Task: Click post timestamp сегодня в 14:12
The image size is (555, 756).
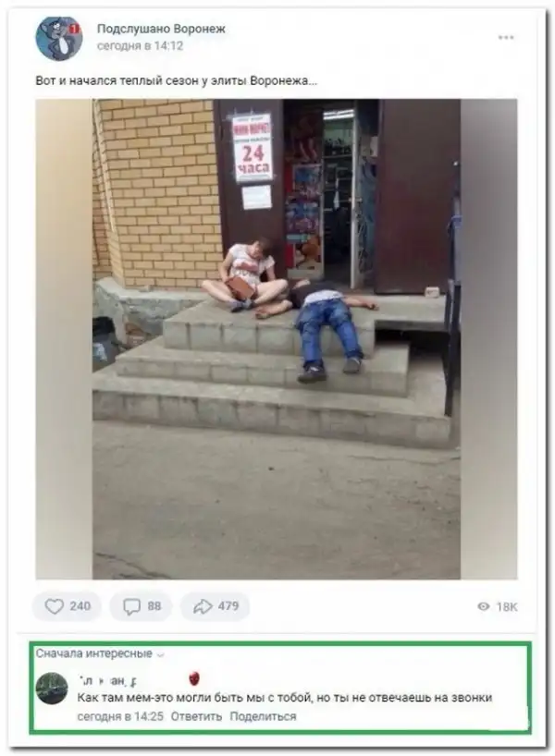Action: [x=140, y=46]
